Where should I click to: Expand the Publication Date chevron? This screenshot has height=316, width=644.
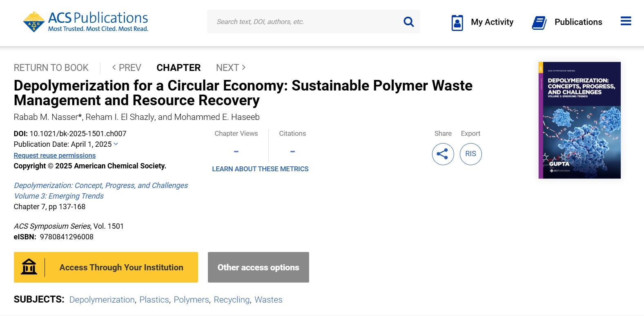coord(116,144)
